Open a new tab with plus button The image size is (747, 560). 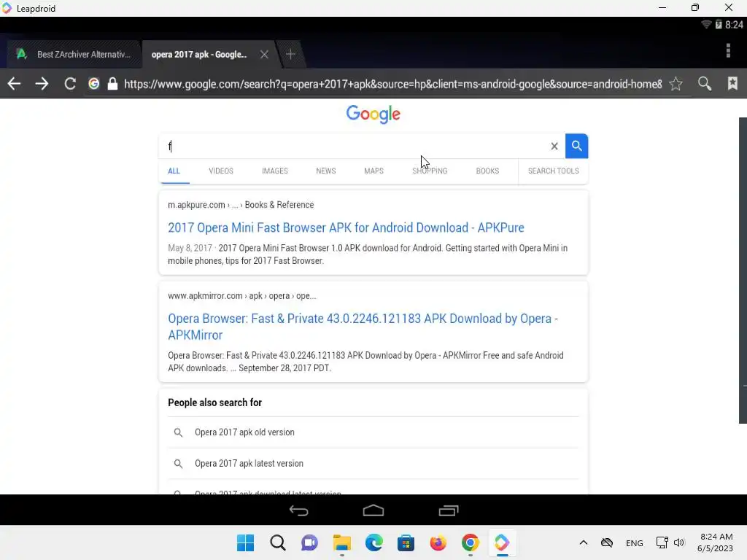(290, 54)
